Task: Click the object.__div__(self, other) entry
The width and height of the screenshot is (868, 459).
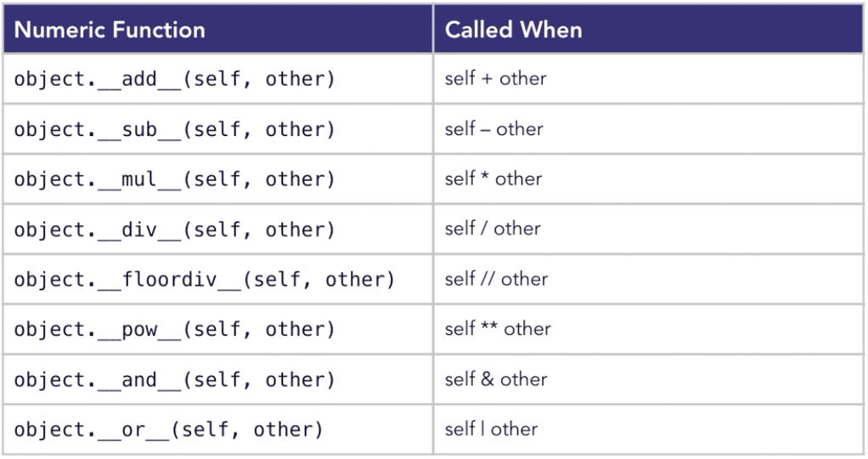Action: click(x=175, y=229)
